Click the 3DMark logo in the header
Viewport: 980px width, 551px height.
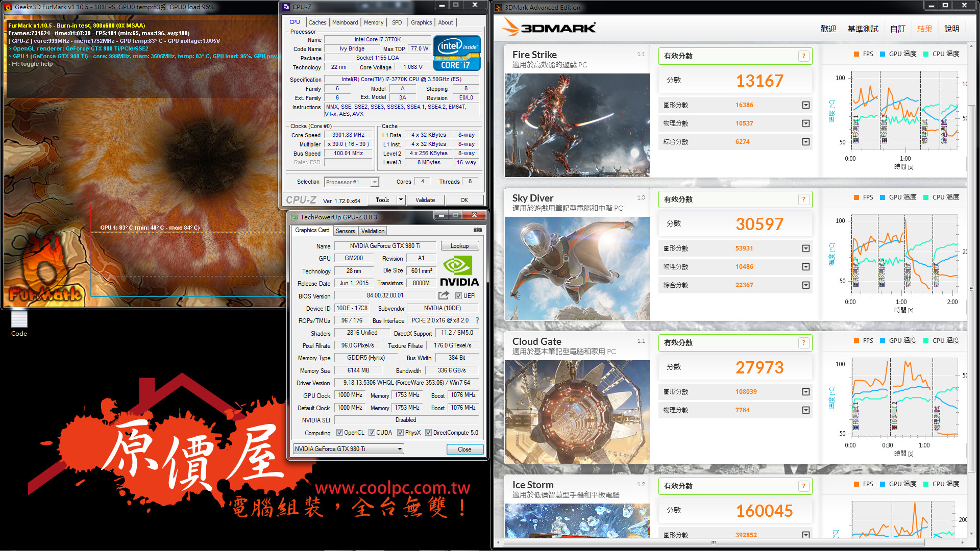(x=549, y=28)
